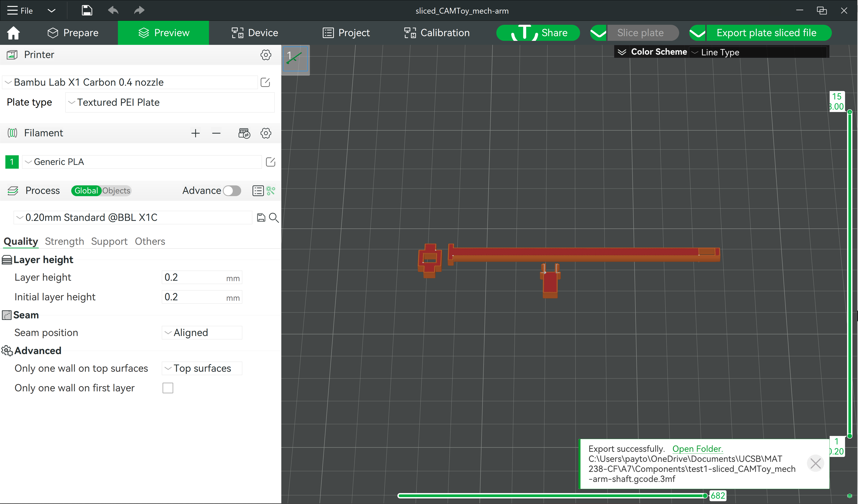Click the Redo arrow icon
858x504 pixels.
point(139,10)
